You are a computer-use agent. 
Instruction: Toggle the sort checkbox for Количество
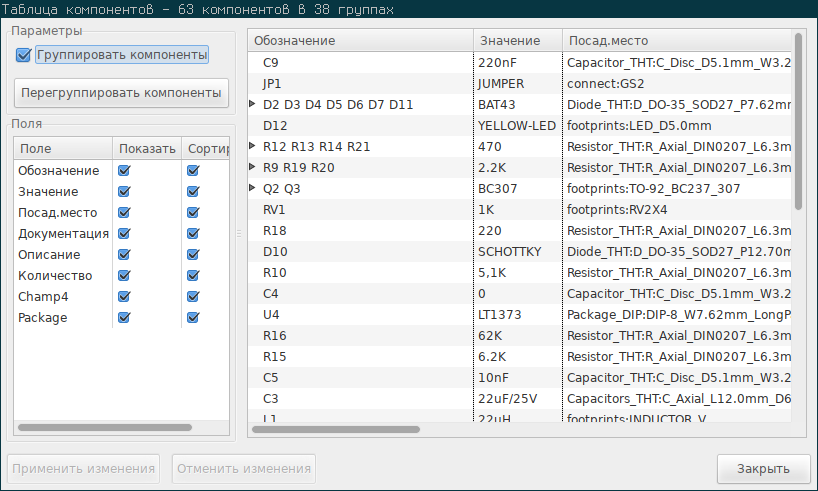click(x=193, y=276)
